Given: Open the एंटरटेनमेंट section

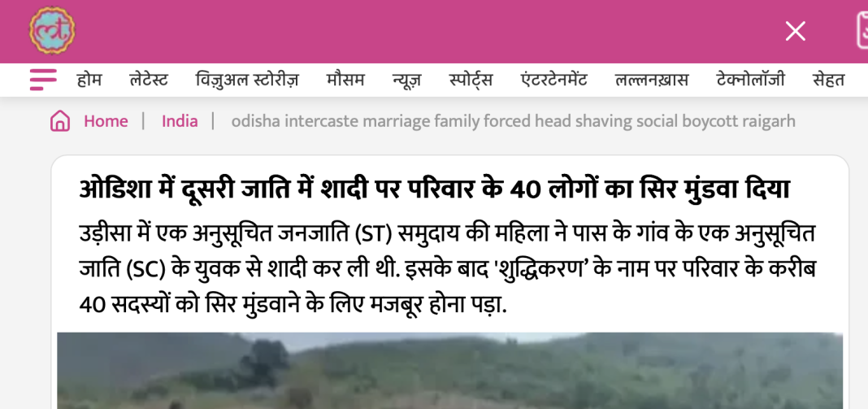Looking at the screenshot, I should point(554,80).
